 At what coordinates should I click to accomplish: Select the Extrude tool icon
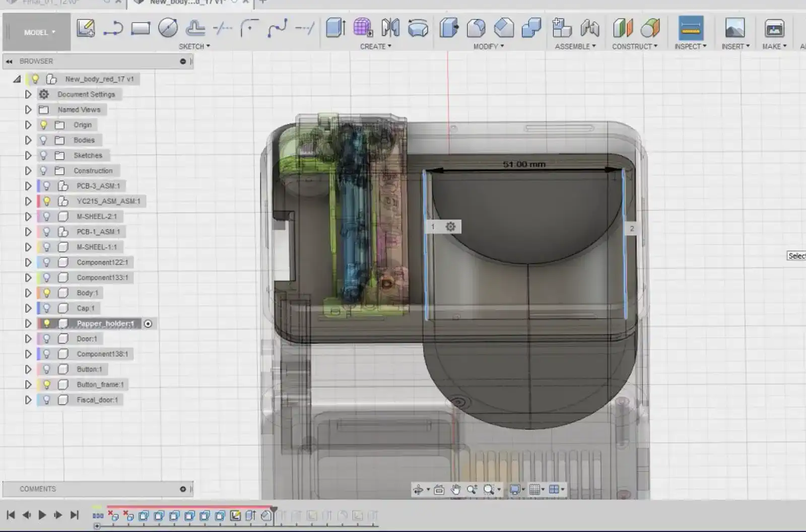[335, 28]
